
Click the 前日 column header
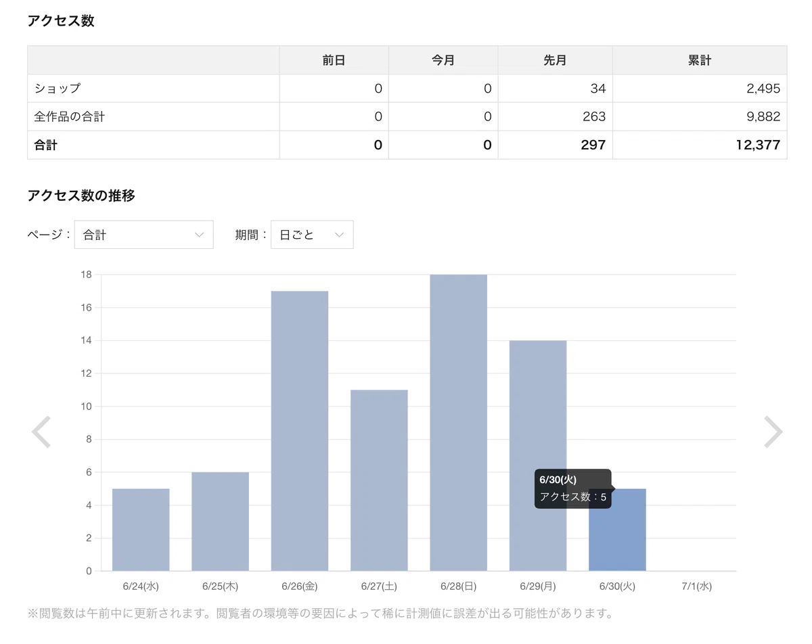[x=334, y=60]
